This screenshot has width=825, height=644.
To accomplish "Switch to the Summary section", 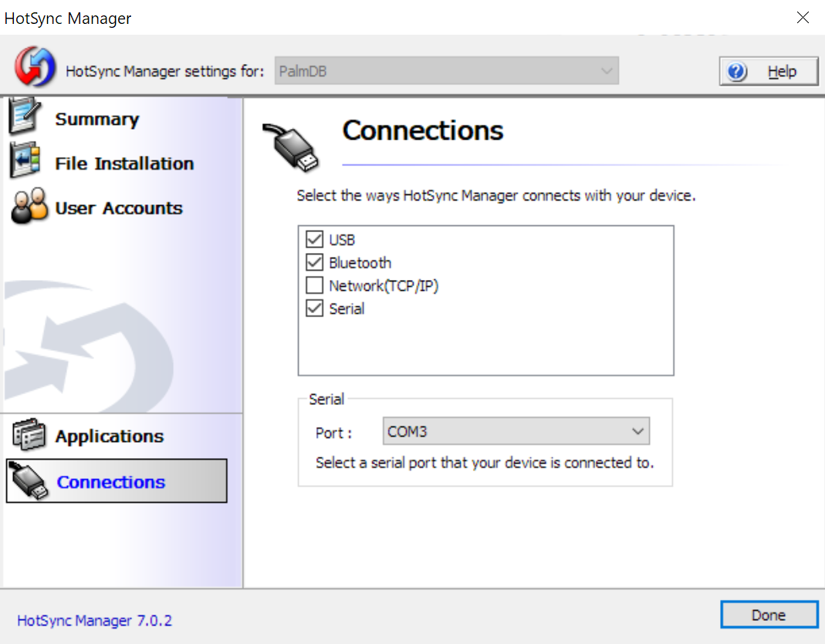I will click(96, 118).
